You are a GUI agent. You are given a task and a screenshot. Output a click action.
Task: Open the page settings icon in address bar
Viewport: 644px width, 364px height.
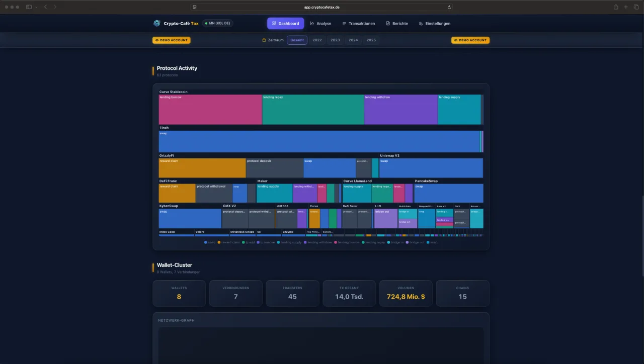[195, 7]
